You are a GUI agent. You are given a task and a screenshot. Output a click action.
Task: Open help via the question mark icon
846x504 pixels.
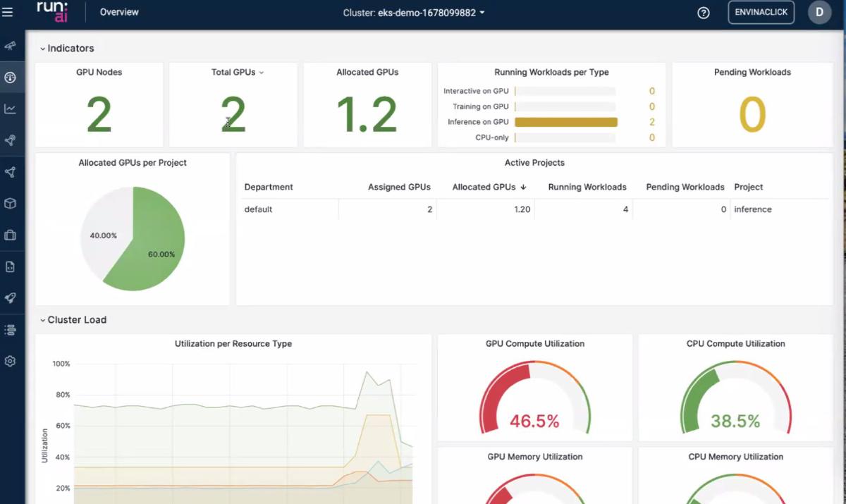(x=703, y=12)
